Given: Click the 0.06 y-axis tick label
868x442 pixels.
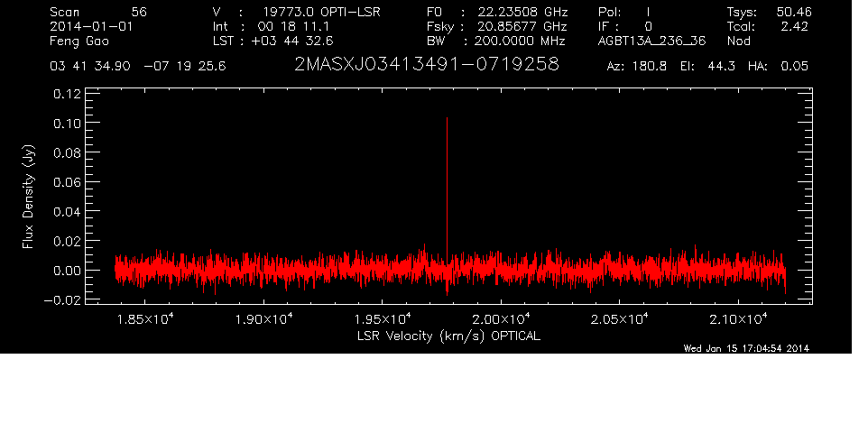Looking at the screenshot, I should (x=67, y=182).
